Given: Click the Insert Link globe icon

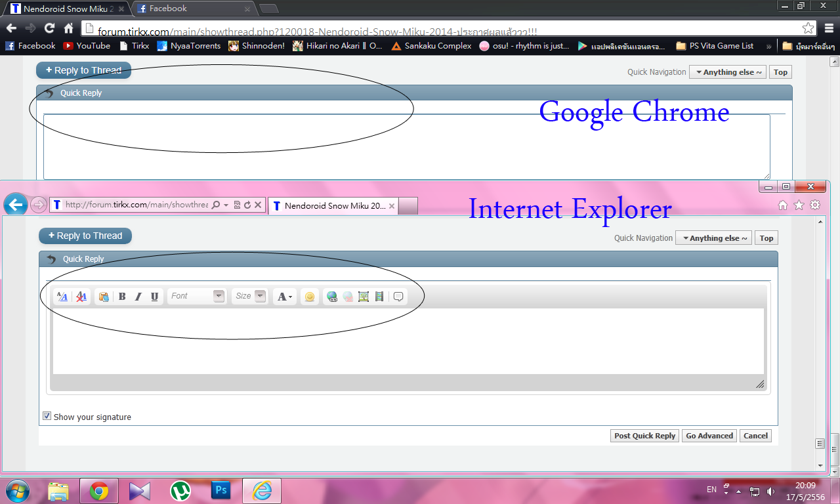Looking at the screenshot, I should point(332,297).
